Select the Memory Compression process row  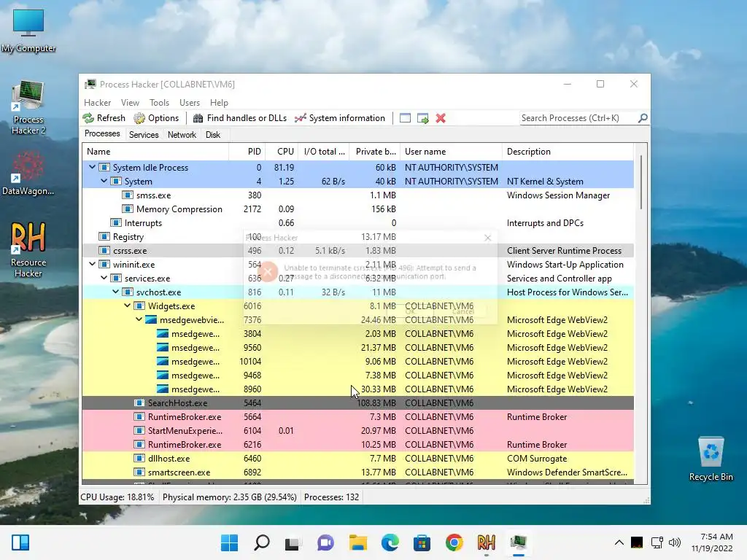[357, 209]
